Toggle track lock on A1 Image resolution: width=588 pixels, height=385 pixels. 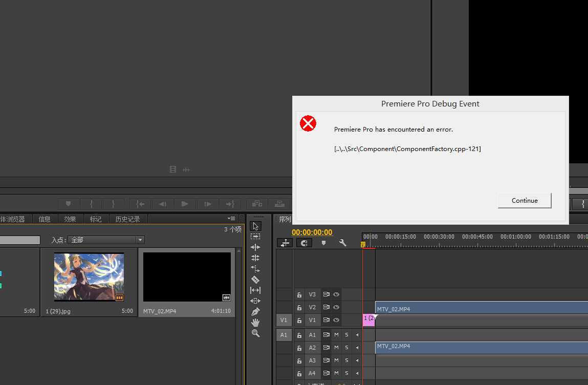(x=299, y=335)
